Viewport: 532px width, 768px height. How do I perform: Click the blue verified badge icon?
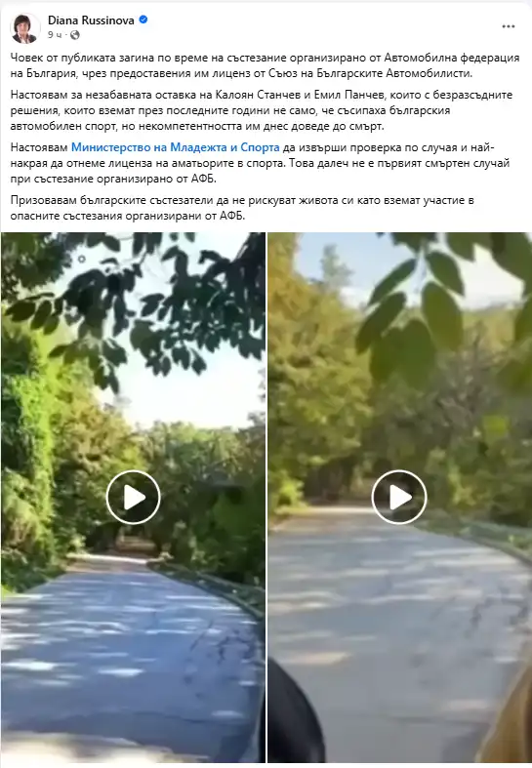(x=143, y=20)
